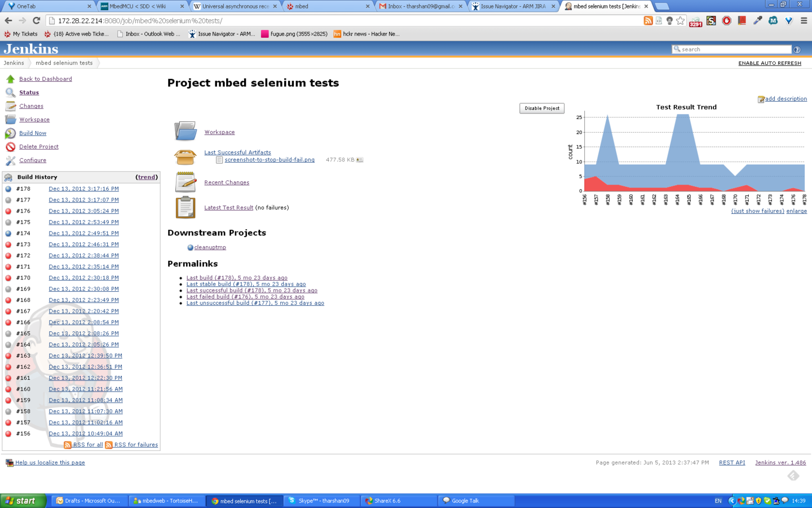Click the blue status ball for build #178
This screenshot has height=508, width=812.
tap(8, 189)
